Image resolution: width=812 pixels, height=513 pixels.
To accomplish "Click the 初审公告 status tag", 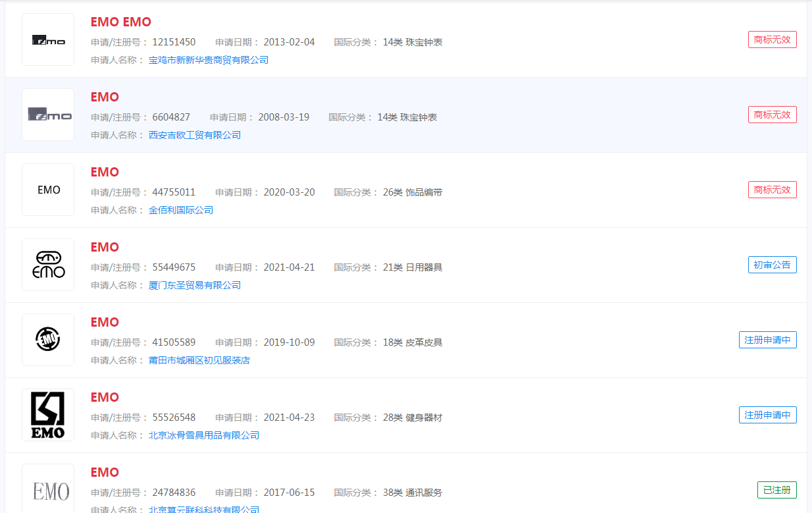I will click(x=773, y=265).
